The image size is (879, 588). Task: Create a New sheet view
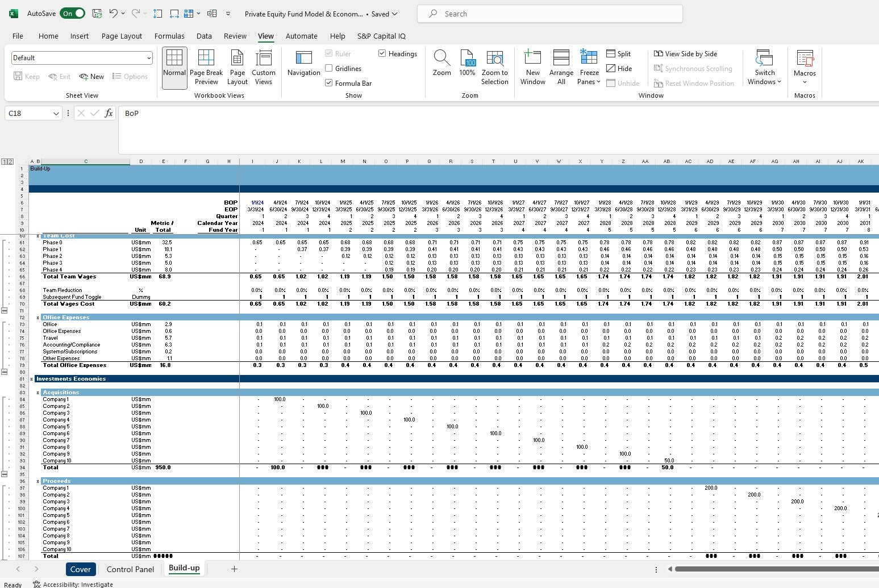91,76
